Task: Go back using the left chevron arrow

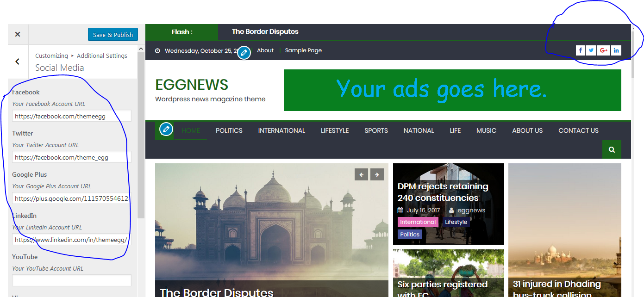Action: (18, 62)
